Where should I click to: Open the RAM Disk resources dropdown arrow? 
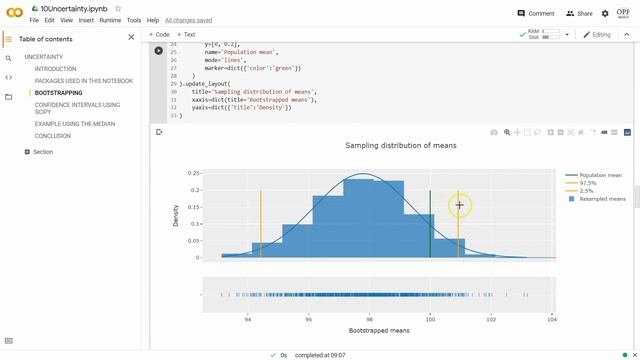[567, 35]
